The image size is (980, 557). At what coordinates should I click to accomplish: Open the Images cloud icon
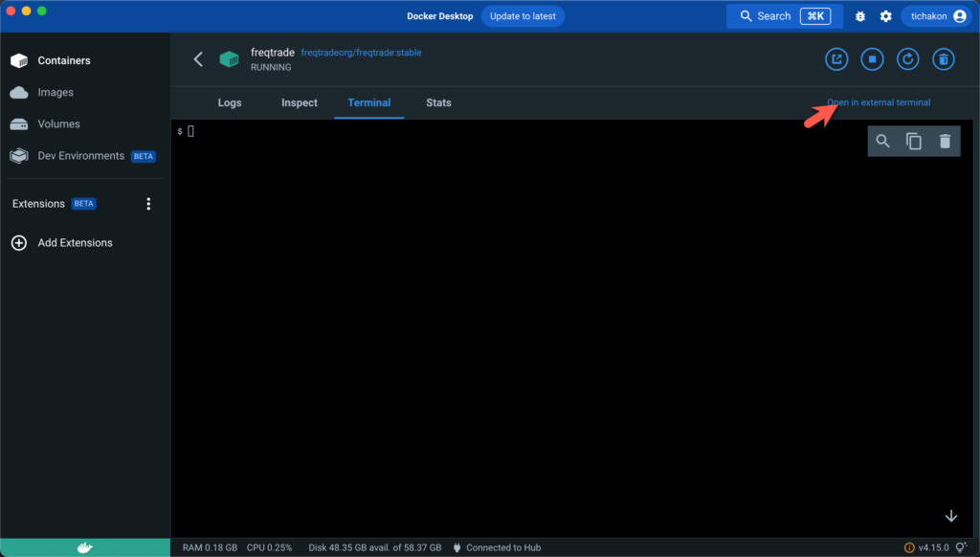19,93
